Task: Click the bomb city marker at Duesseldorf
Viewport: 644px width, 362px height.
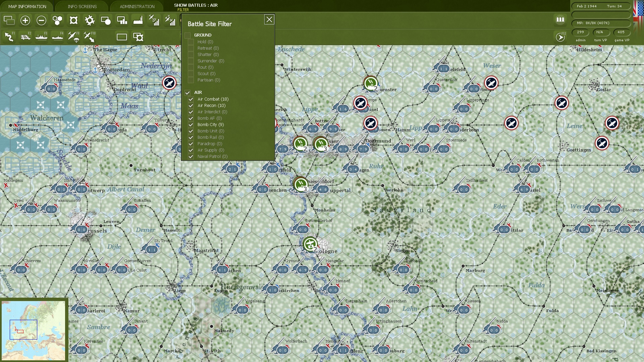Action: tap(301, 184)
